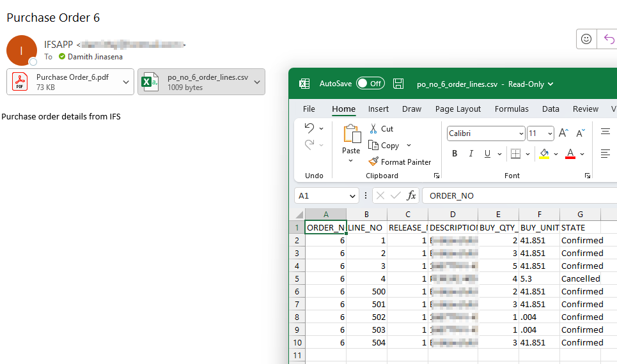Open the Purchase Order_6.pdf attachment
This screenshot has width=617, height=364.
(63, 82)
